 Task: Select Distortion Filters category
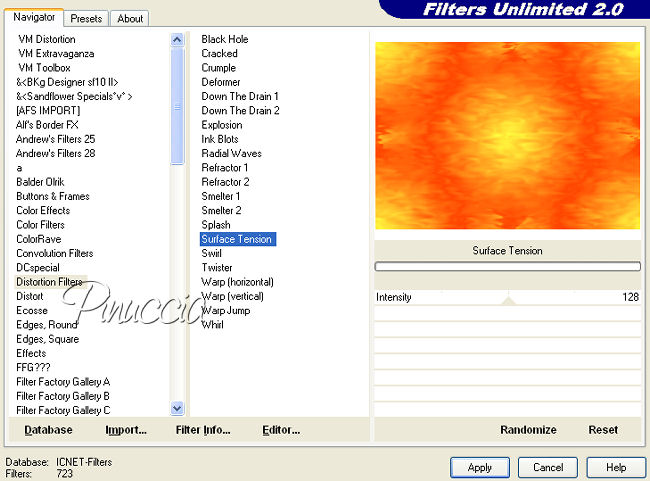click(x=50, y=282)
